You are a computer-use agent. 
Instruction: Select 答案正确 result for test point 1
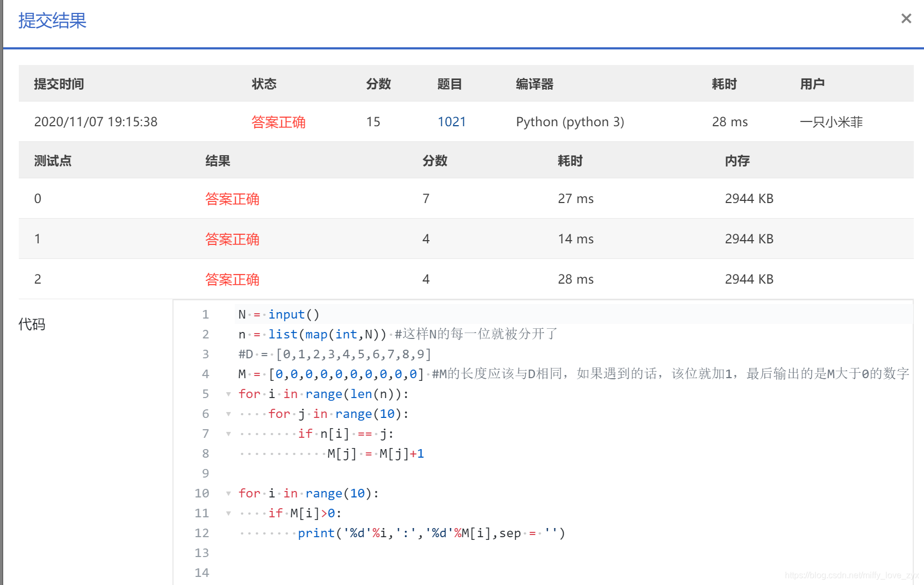point(232,239)
